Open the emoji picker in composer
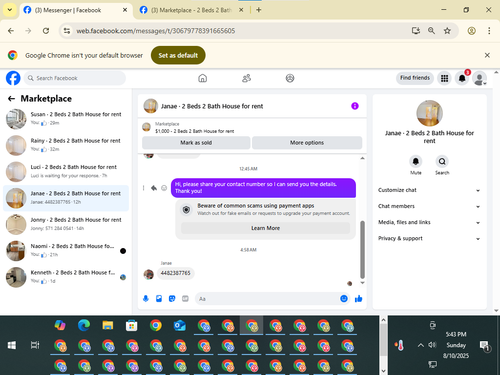 click(x=344, y=299)
